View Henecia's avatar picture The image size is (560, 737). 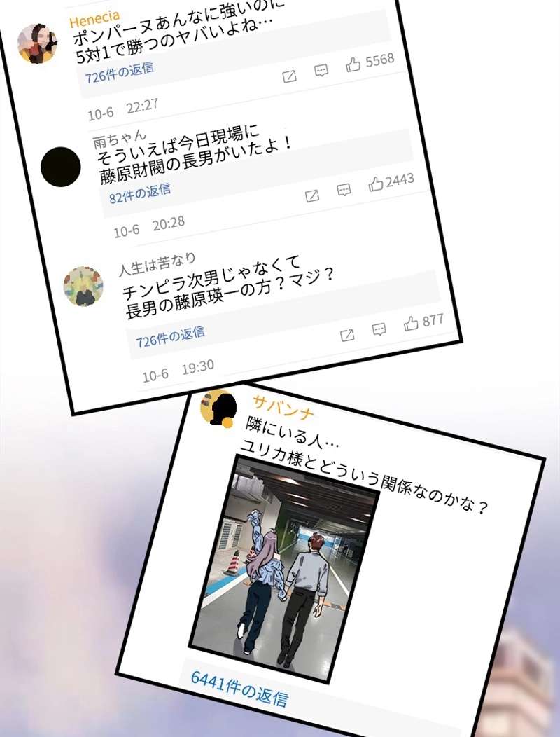click(37, 43)
